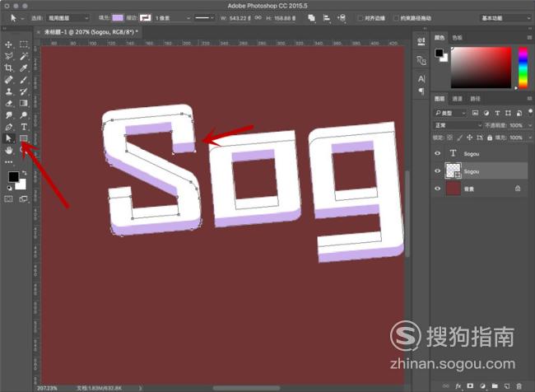This screenshot has width=535, height=392.
Task: Select the Hand tool
Action: click(x=8, y=150)
